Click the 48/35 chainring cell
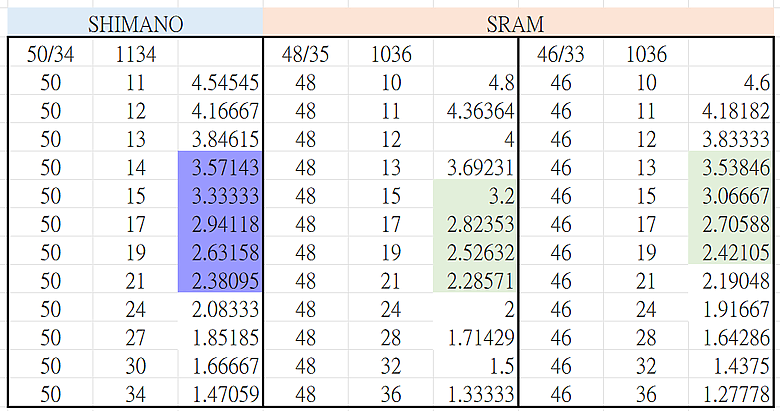Viewport: 780px width, 411px height. tap(305, 53)
